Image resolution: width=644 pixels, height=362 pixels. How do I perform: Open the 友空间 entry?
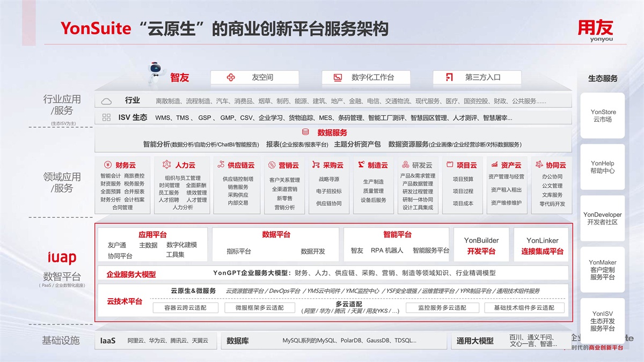click(254, 78)
